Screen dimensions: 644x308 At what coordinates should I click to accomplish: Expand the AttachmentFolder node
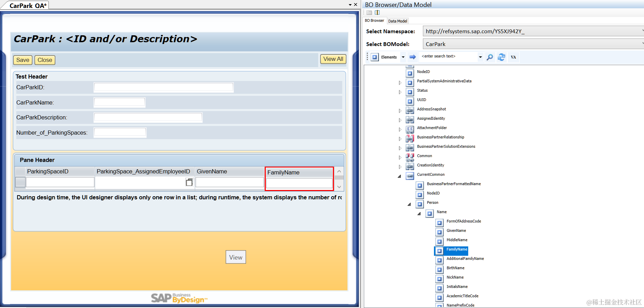pos(400,129)
